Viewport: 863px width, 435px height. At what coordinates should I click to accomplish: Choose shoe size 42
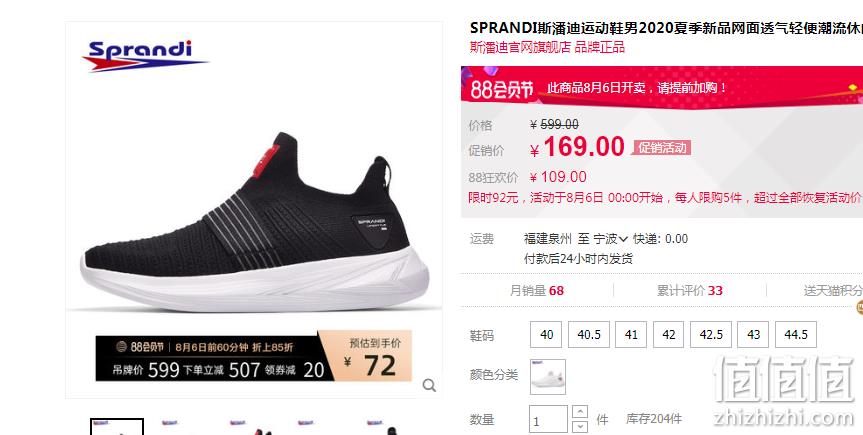(x=669, y=335)
